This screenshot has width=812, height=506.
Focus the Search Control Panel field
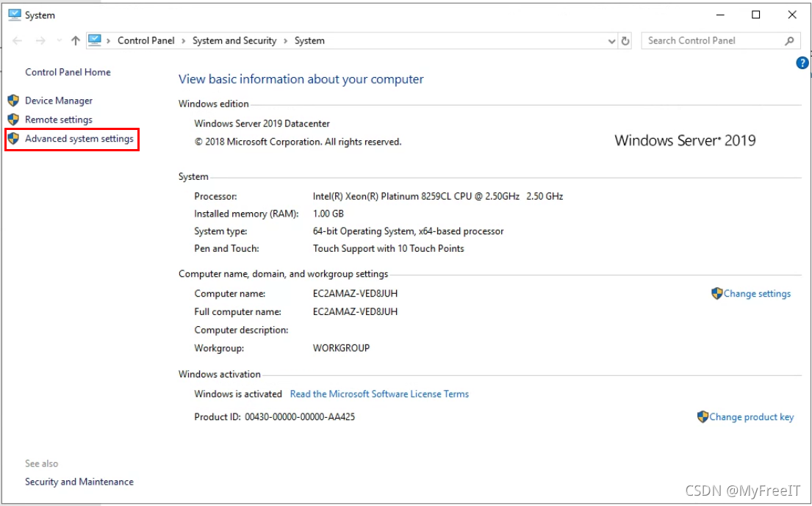click(720, 41)
